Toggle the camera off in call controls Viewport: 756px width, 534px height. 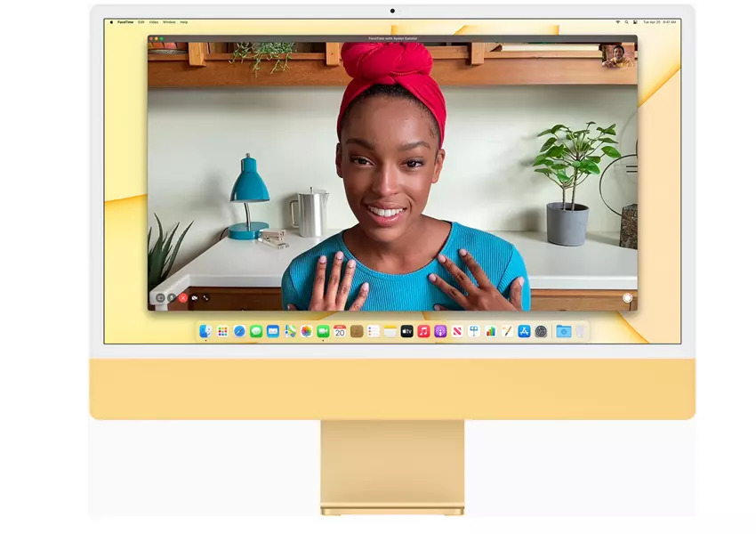195,297
